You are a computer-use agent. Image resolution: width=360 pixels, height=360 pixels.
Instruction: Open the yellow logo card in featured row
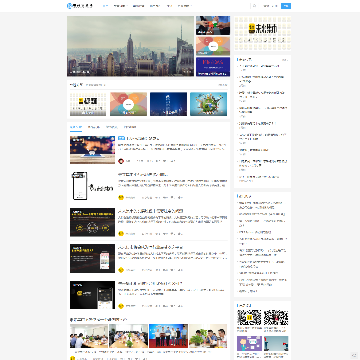pos(88,104)
